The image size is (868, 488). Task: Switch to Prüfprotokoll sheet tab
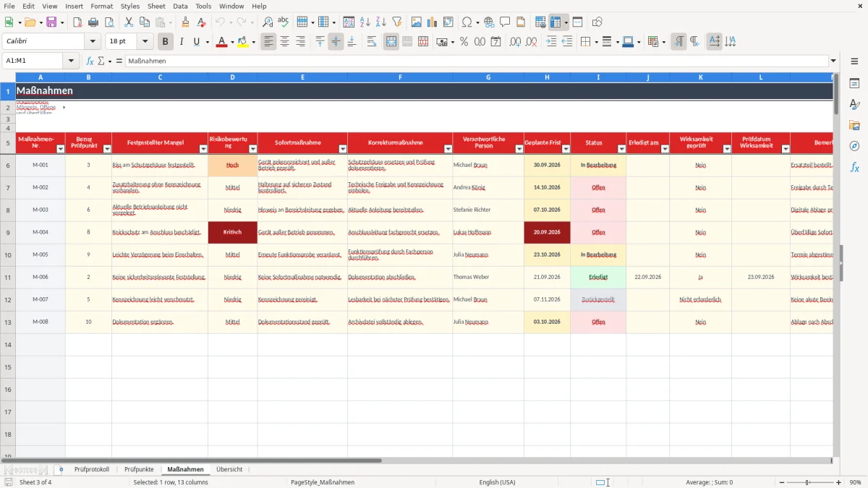[x=92, y=469]
